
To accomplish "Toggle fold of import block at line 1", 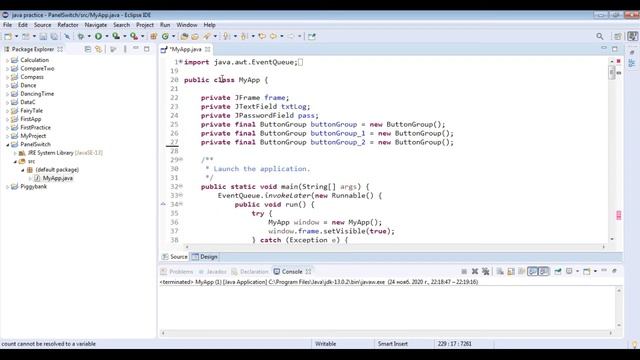I will pyautogui.click(x=181, y=62).
